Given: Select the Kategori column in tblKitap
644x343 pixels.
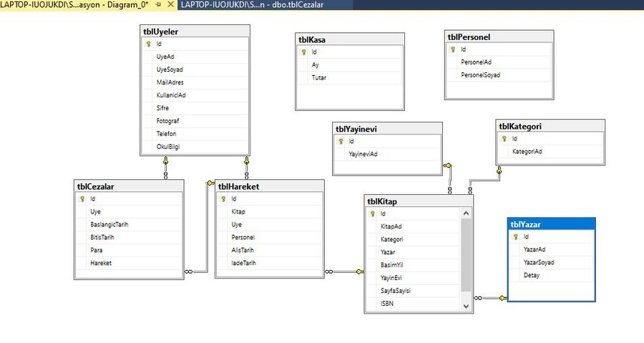Looking at the screenshot, I should pyautogui.click(x=414, y=239).
